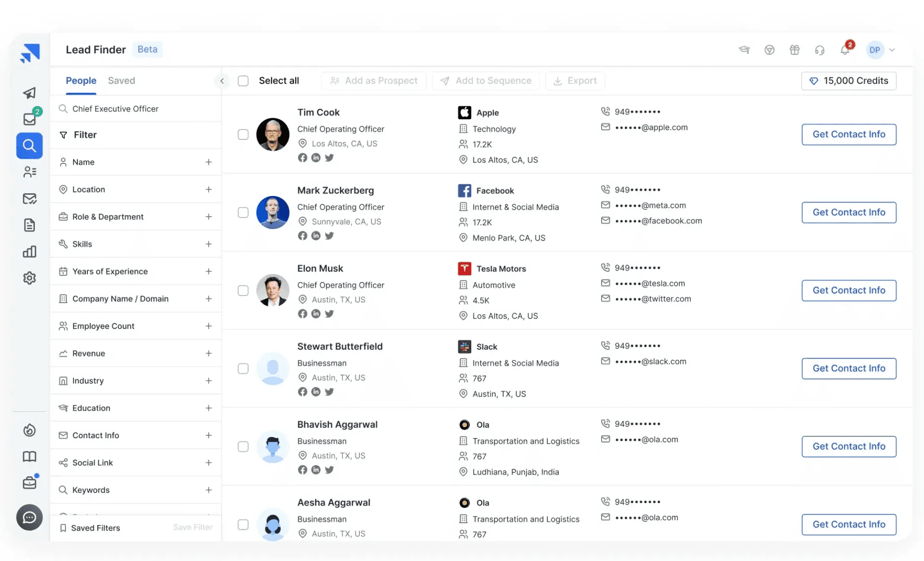
Task: Open Elon Musk's Twitter icon
Action: (329, 314)
